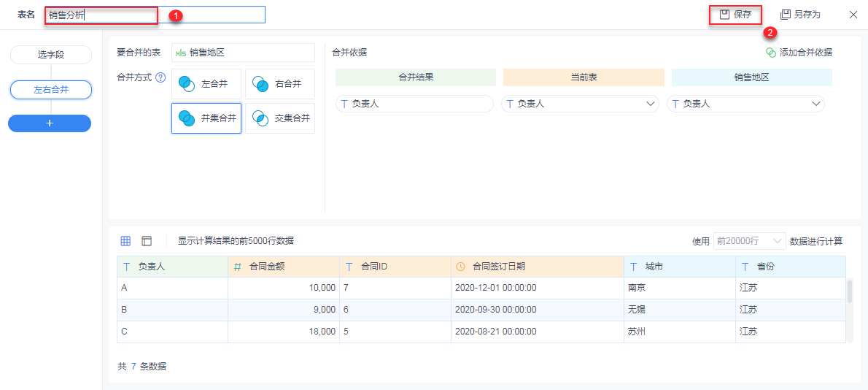Viewport: 868px width, 390px height.
Task: Click the 表名 input field
Action: coord(155,15)
